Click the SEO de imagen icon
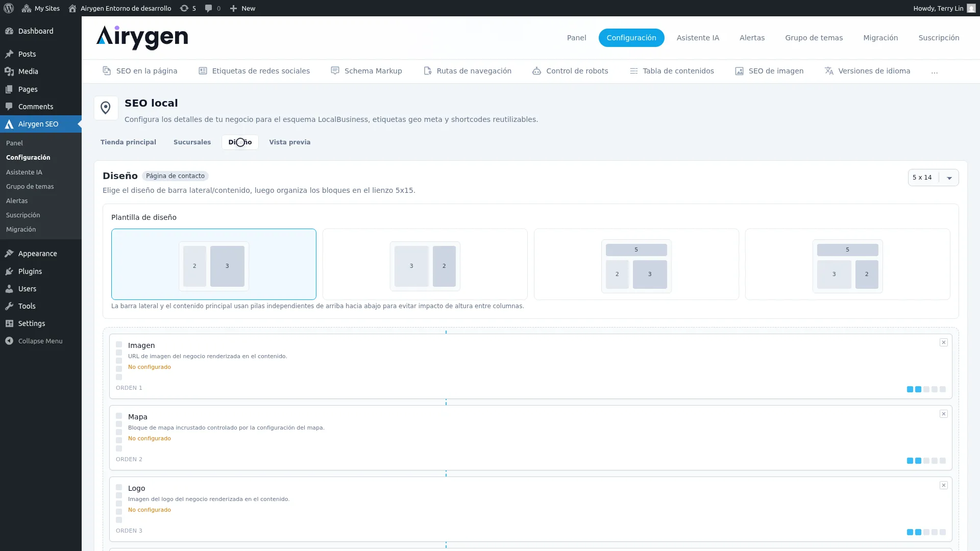Image resolution: width=980 pixels, height=551 pixels. click(739, 71)
